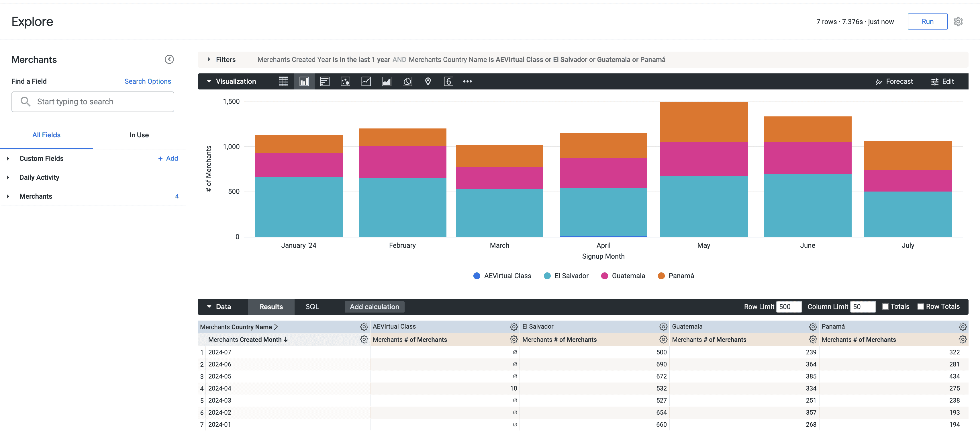Enable the Row Totals checkbox

920,307
